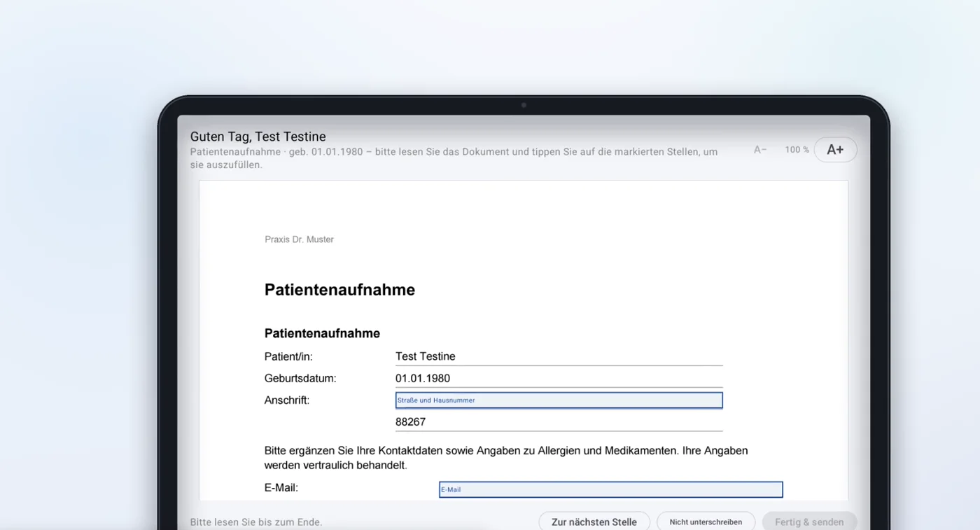Select the patient name Test Testine value
980x530 pixels.
pos(425,356)
